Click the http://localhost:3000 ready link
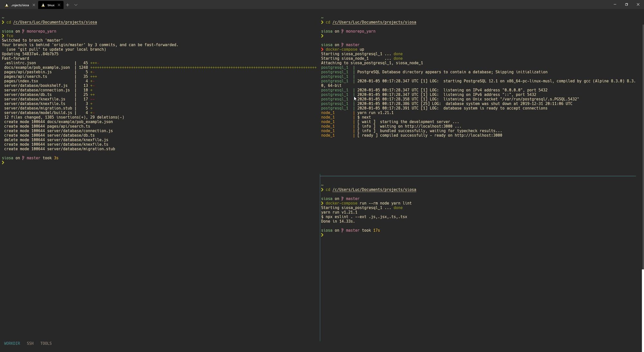Image resolution: width=644 pixels, height=352 pixels. coord(478,135)
